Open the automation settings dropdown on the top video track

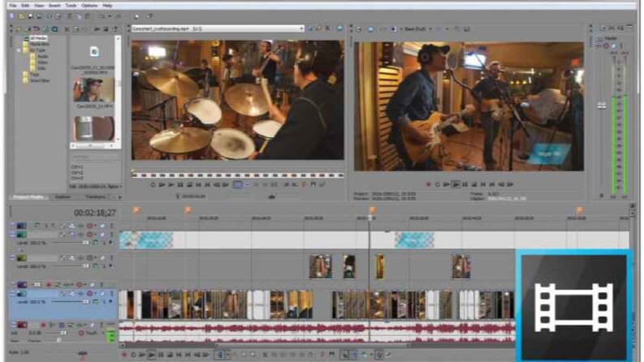click(95, 226)
